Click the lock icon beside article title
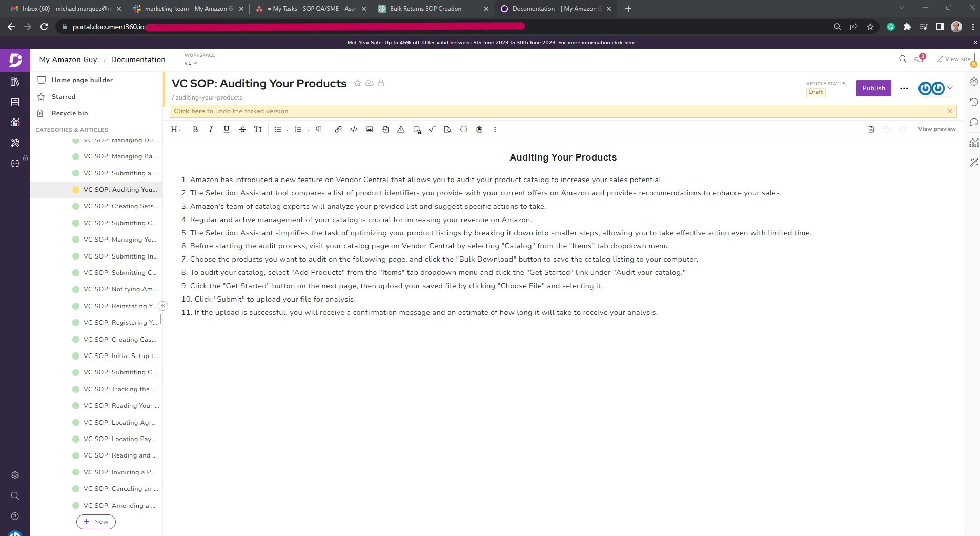This screenshot has height=536, width=980. click(x=381, y=83)
